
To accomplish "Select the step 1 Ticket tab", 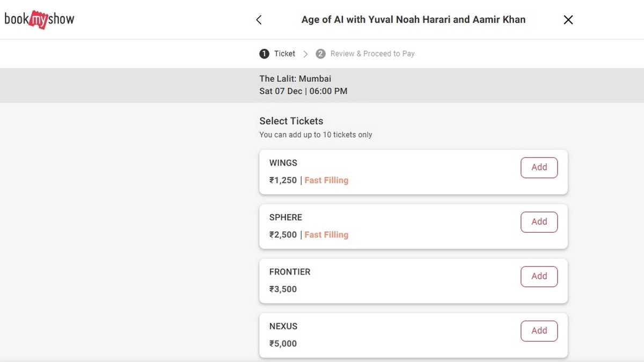I will 277,54.
